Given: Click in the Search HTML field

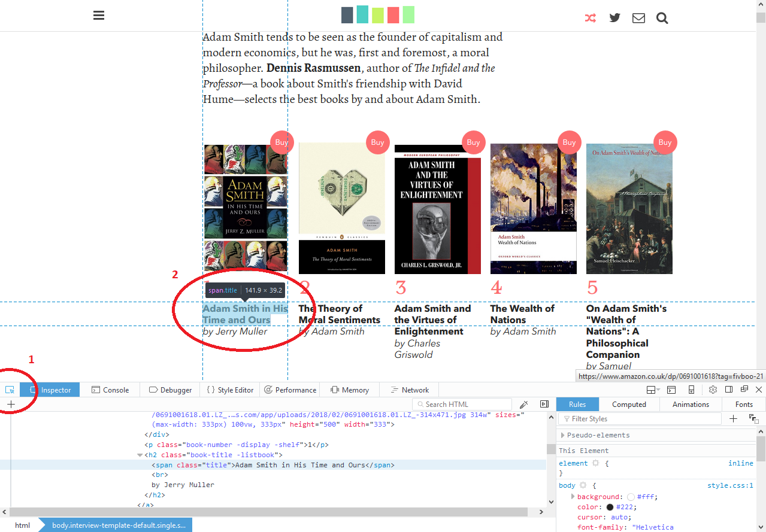Looking at the screenshot, I should click(x=462, y=405).
